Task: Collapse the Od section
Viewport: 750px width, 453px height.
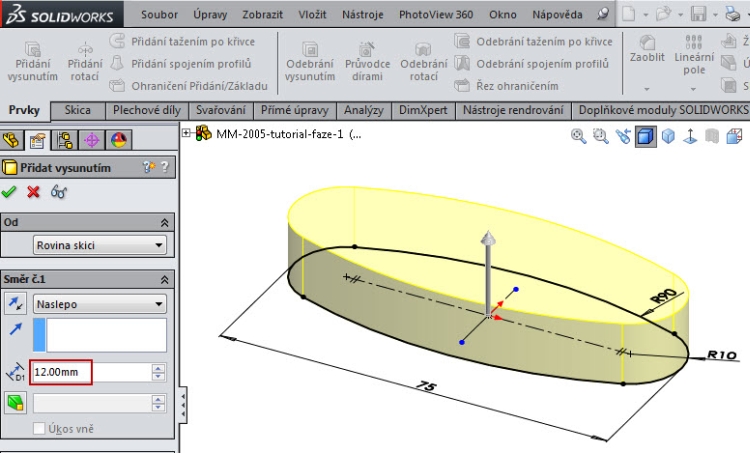Action: [165, 223]
